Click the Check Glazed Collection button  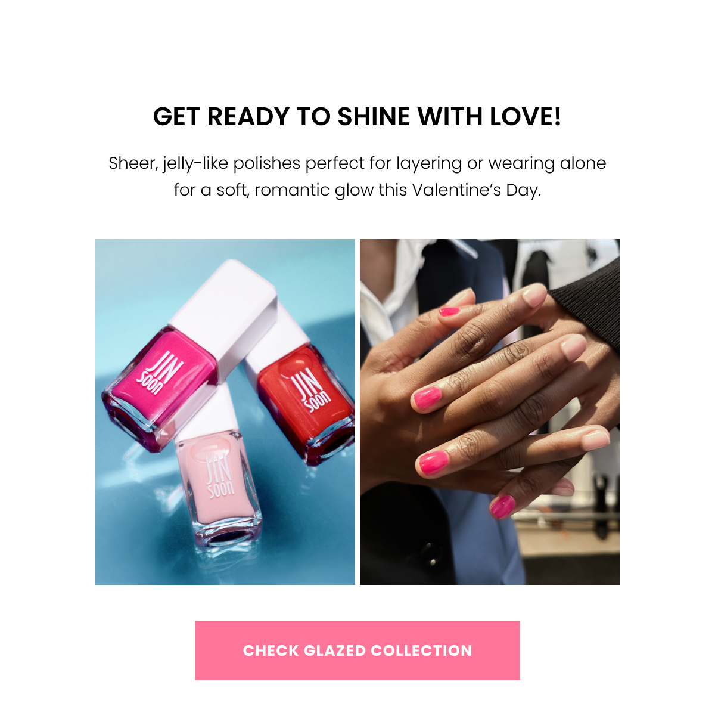pos(357,650)
